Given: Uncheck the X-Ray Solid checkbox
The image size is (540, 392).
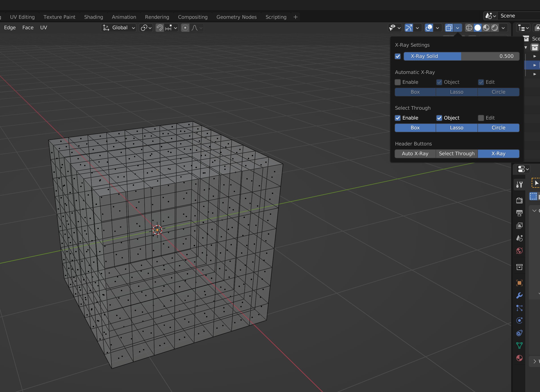Looking at the screenshot, I should click(398, 56).
